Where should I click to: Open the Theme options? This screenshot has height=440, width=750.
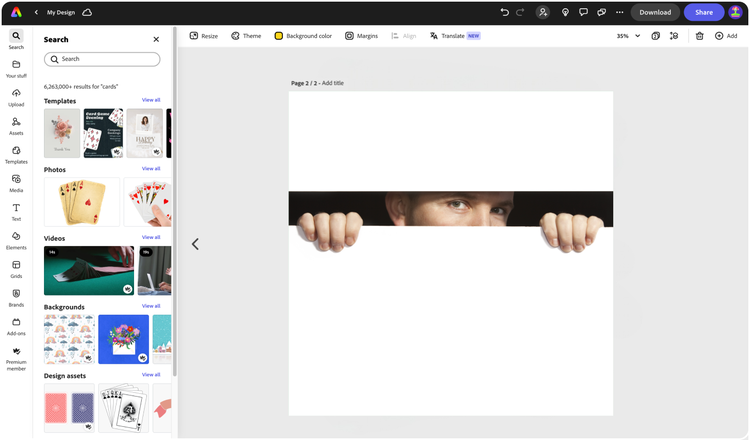(x=246, y=36)
